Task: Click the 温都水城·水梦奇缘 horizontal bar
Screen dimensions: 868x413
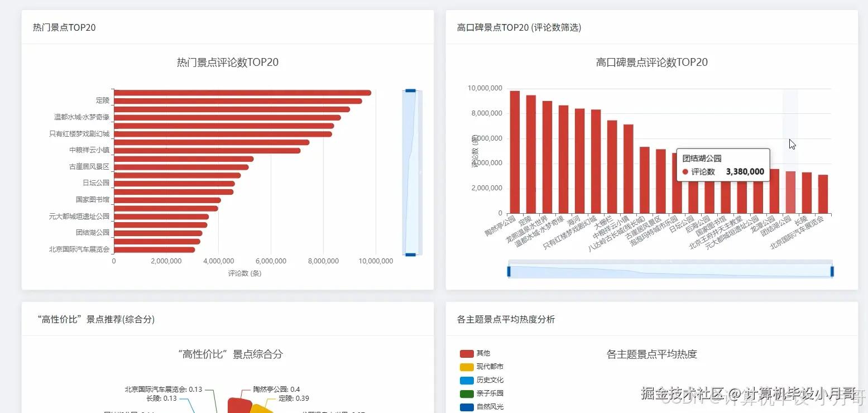Action: [227, 118]
